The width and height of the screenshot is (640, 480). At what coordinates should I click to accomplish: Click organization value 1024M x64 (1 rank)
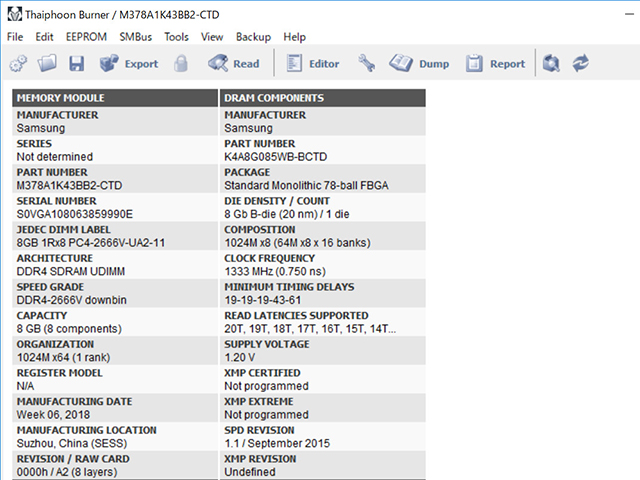[63, 357]
